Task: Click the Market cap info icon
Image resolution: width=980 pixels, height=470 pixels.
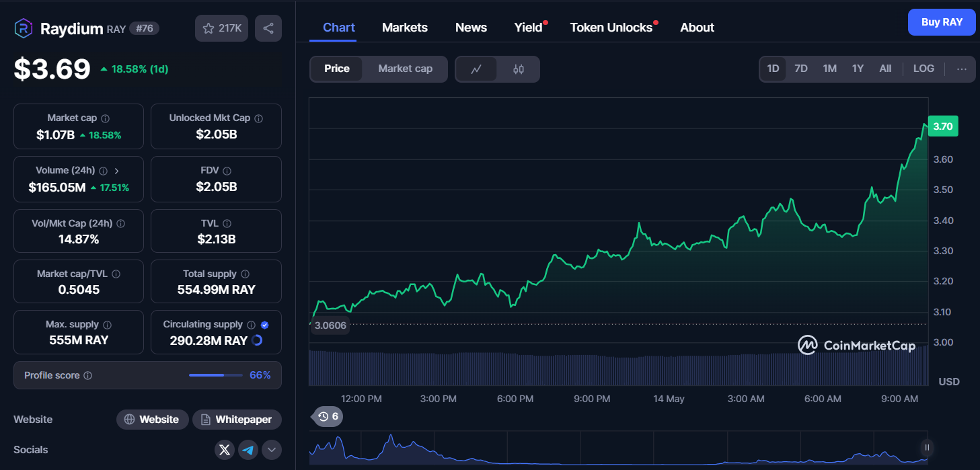Action: point(106,118)
